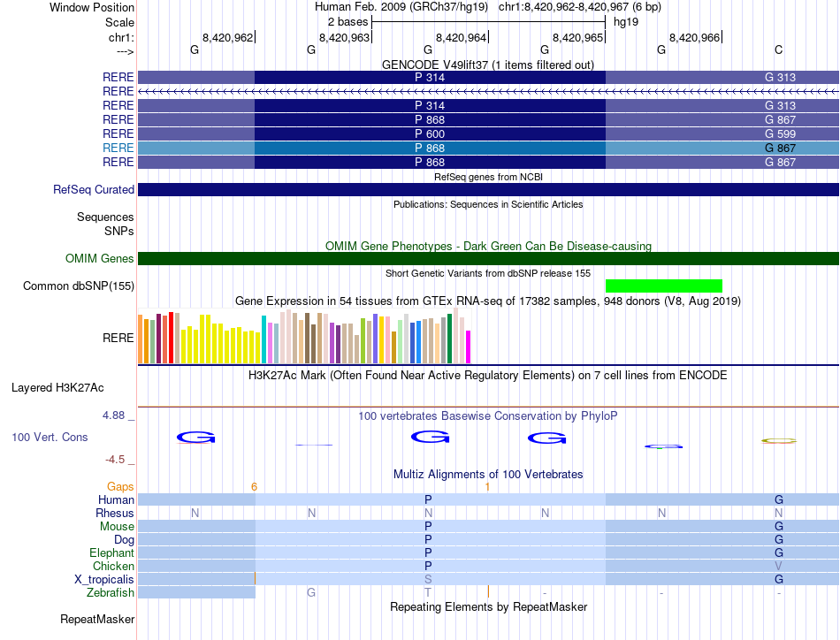The width and height of the screenshot is (840, 640).
Task: Click the C base at the sequence end
Action: [778, 50]
